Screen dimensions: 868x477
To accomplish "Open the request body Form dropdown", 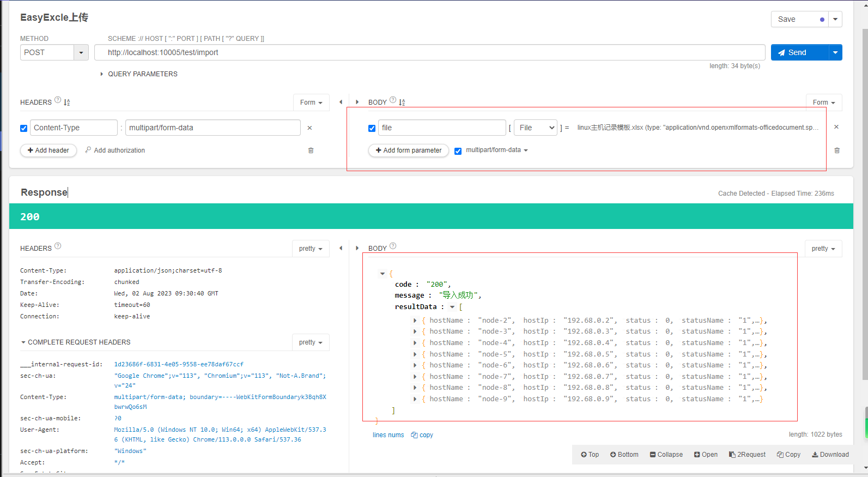I will click(824, 102).
